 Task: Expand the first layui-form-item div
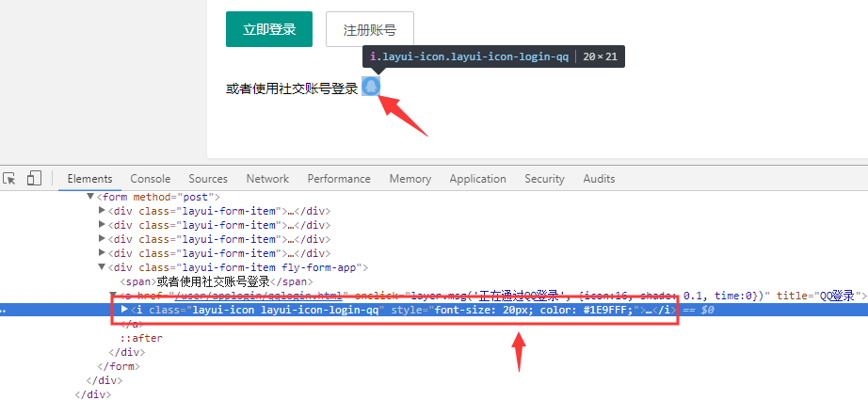103,211
